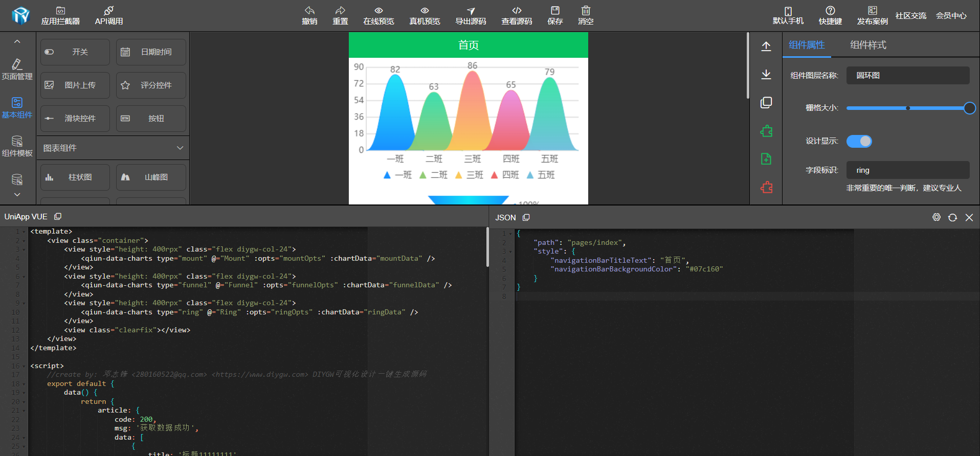Add the 日期时间 component

151,52
